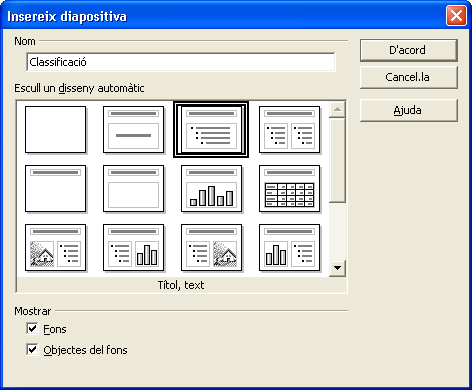Toggle the Objectes del fons checkbox

32,350
